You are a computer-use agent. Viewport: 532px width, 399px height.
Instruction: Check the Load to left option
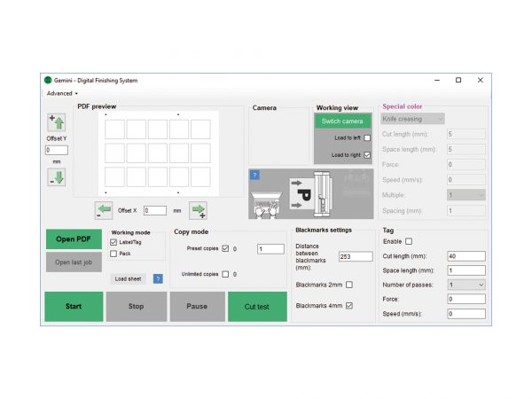click(x=367, y=138)
